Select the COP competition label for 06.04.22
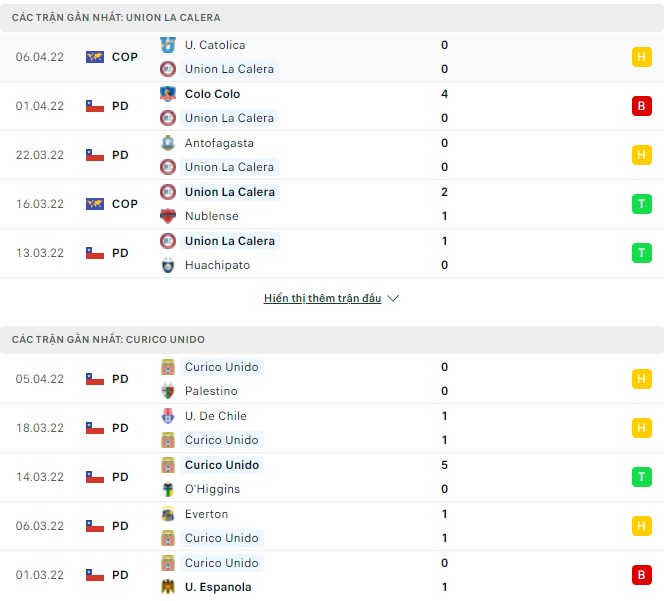The width and height of the screenshot is (670, 601). point(125,57)
